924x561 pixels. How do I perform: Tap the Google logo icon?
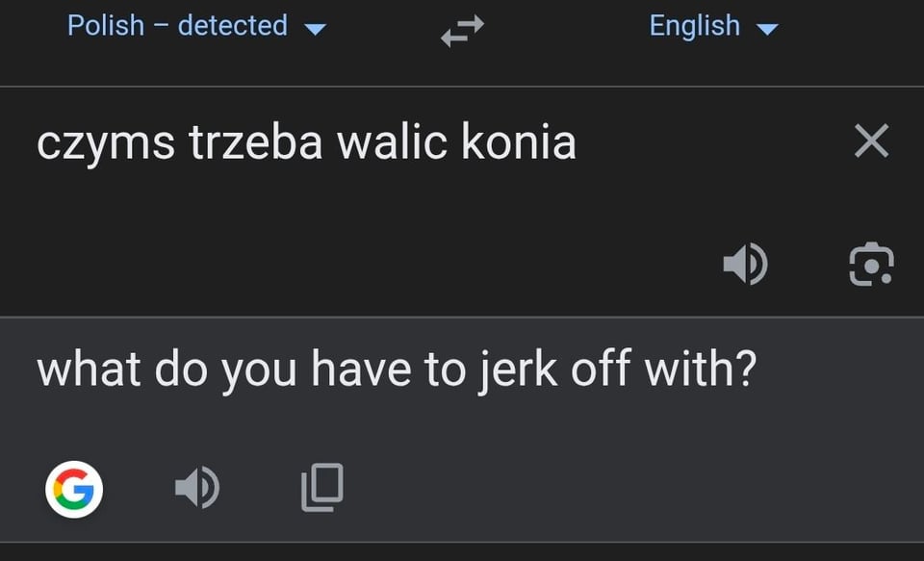point(74,489)
